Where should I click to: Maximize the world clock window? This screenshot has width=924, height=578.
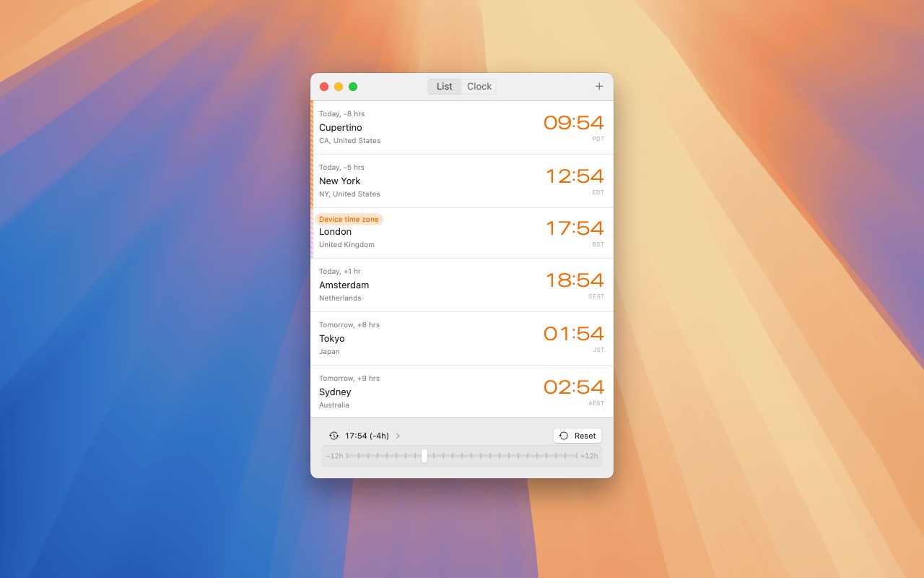point(353,87)
